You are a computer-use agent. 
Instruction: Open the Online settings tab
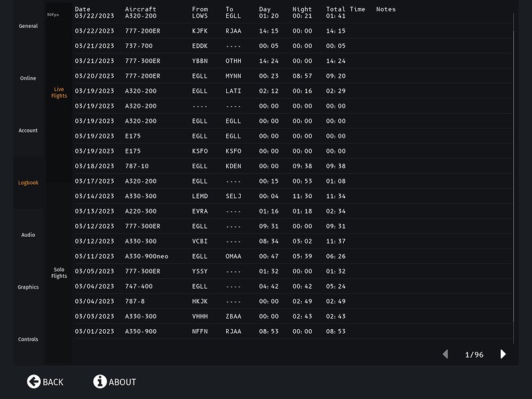28,78
